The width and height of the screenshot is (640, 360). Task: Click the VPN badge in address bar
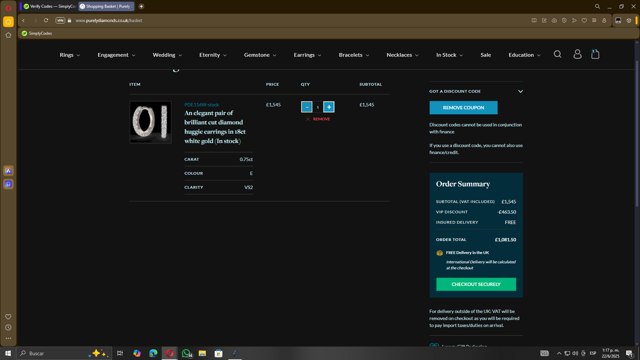coord(60,20)
